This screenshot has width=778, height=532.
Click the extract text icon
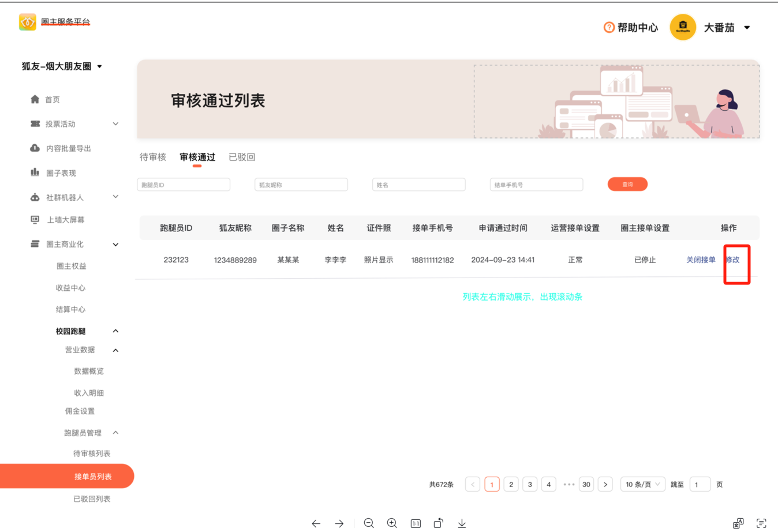click(761, 523)
